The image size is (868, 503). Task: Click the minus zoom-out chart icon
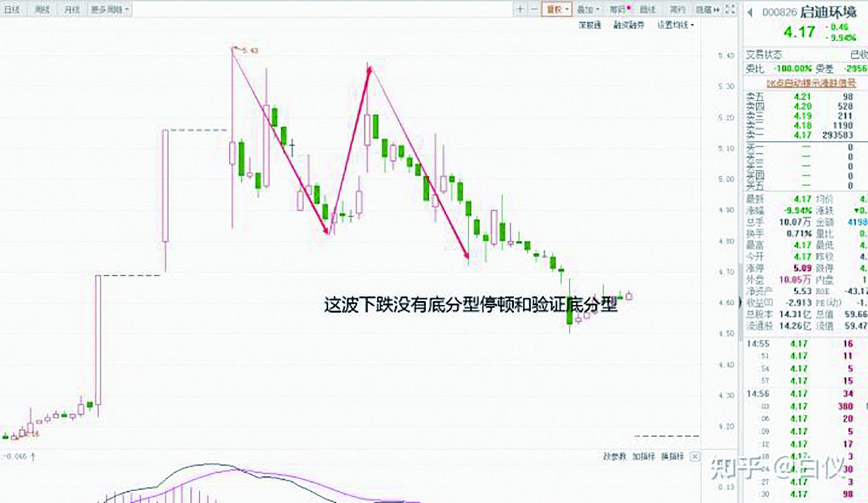click(x=534, y=9)
